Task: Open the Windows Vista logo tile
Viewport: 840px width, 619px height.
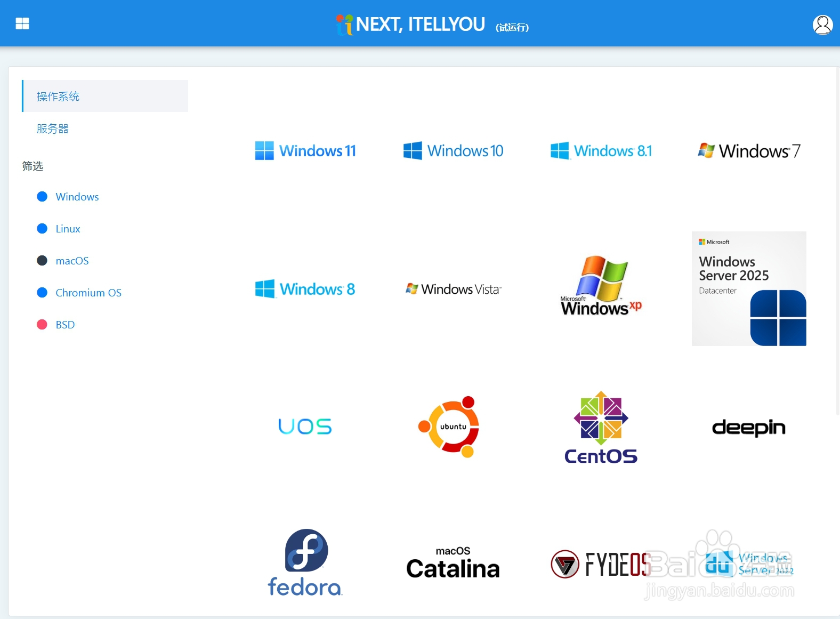Action: (453, 289)
